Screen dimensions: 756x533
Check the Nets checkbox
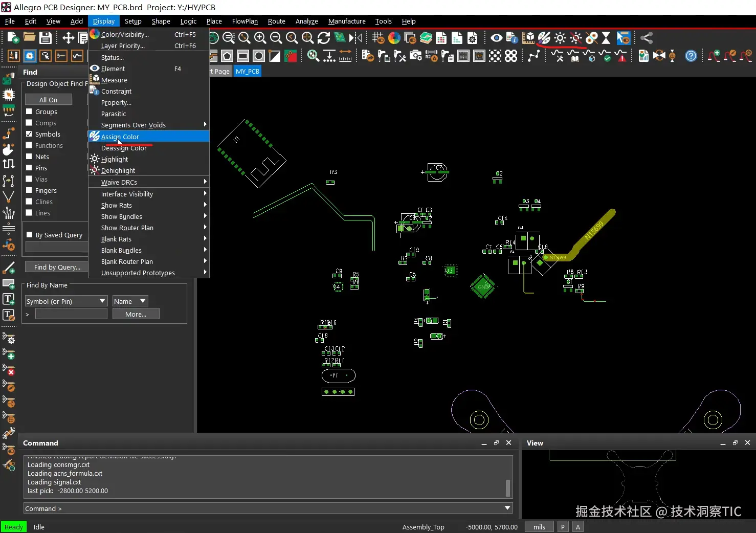(29, 157)
